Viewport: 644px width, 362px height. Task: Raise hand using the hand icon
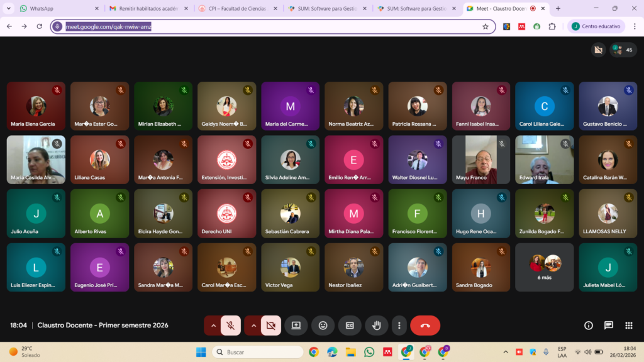click(x=377, y=326)
